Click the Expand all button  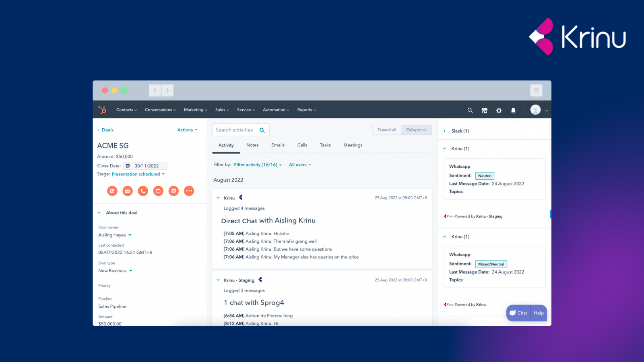pyautogui.click(x=386, y=130)
